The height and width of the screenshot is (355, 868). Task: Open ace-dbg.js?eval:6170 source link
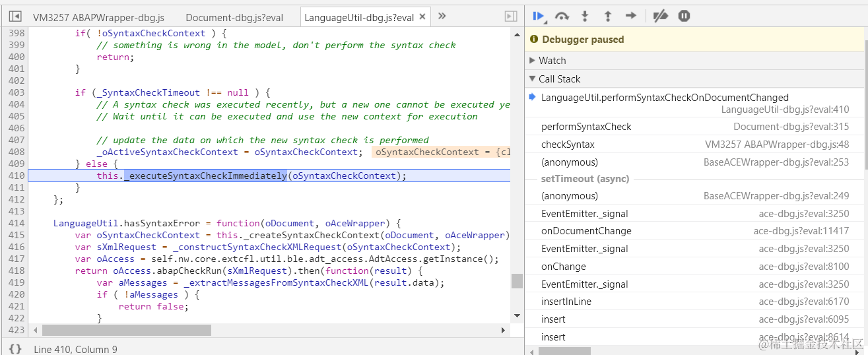[x=804, y=302]
